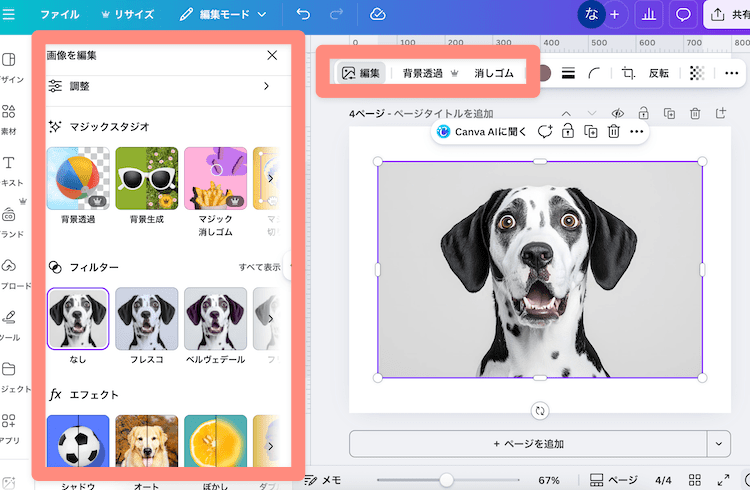Viewport: 750px width, 490px height.
Task: Duplicate the selected image
Action: [591, 132]
